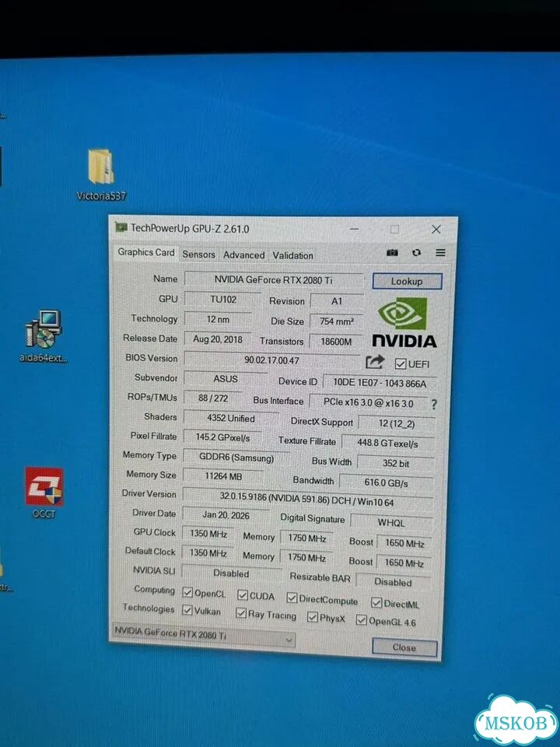Viewport: 560px width, 747px height.
Task: Click the Device ID value 10DE 1E07
Action: pos(380,383)
